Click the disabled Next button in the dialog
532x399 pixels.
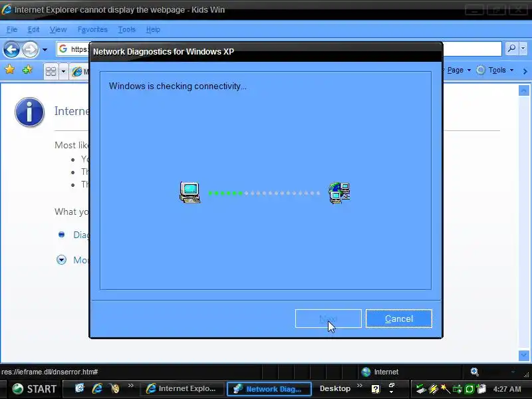[328, 319]
